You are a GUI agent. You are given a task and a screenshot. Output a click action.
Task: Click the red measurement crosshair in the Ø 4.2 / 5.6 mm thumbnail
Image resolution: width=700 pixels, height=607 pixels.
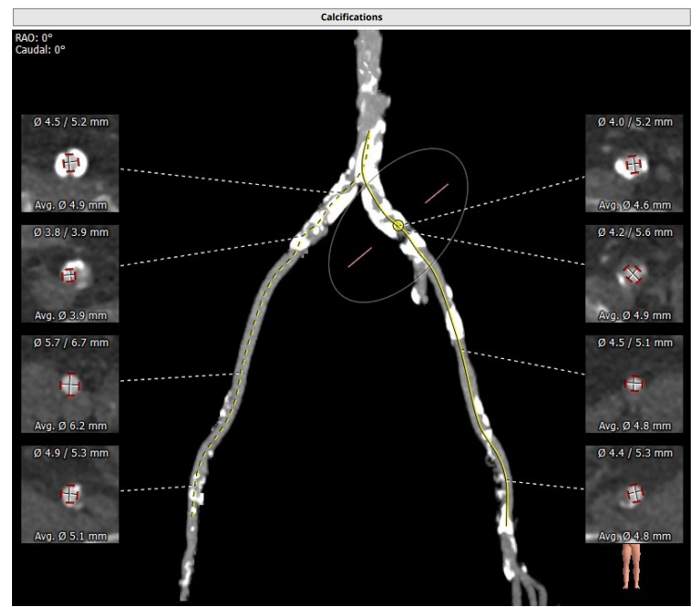[x=633, y=273]
